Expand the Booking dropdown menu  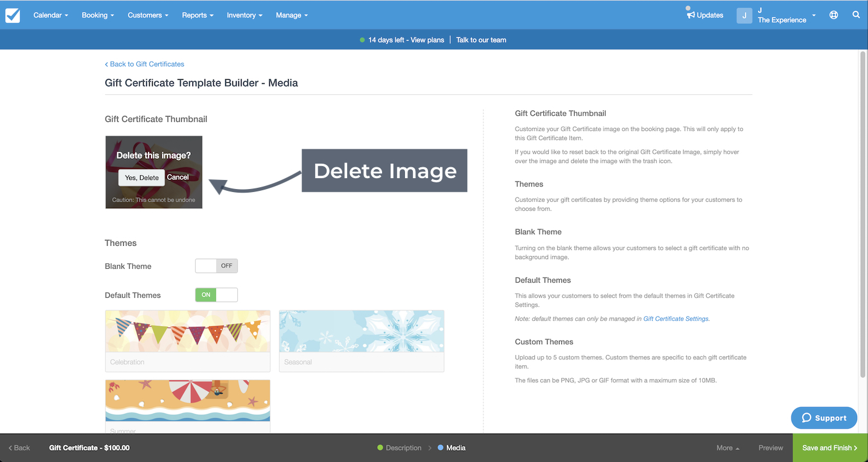(x=98, y=15)
